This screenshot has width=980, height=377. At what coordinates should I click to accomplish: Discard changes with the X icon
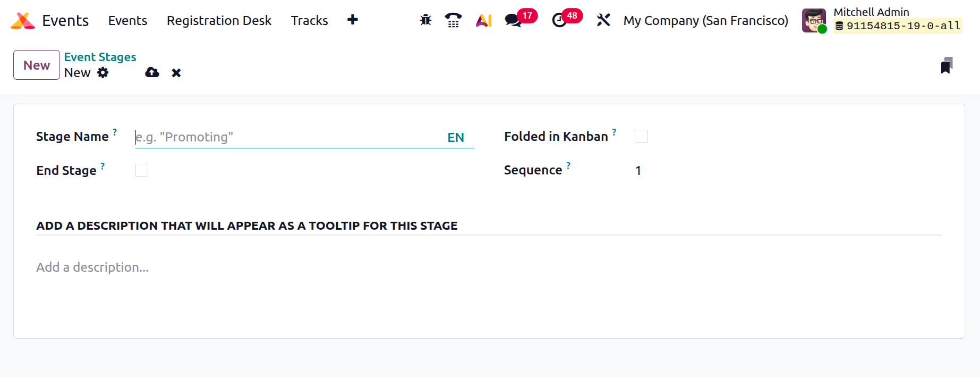(x=176, y=73)
